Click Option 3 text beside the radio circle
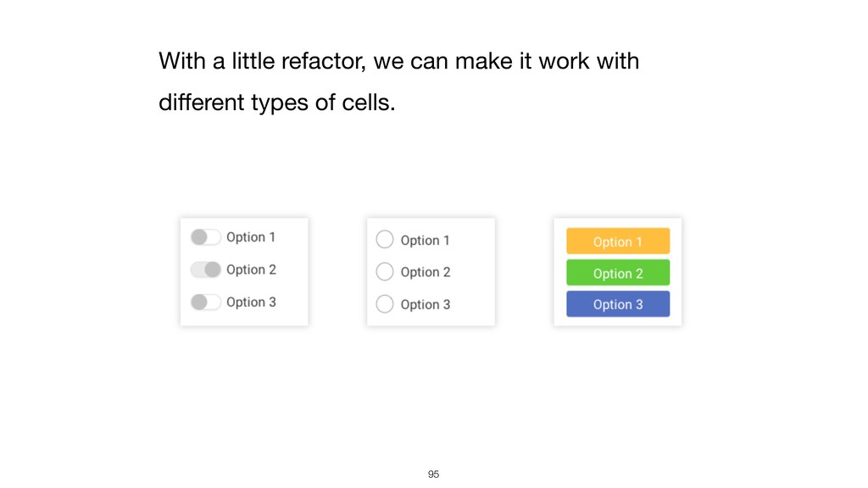This screenshot has width=868, height=488. click(x=425, y=304)
